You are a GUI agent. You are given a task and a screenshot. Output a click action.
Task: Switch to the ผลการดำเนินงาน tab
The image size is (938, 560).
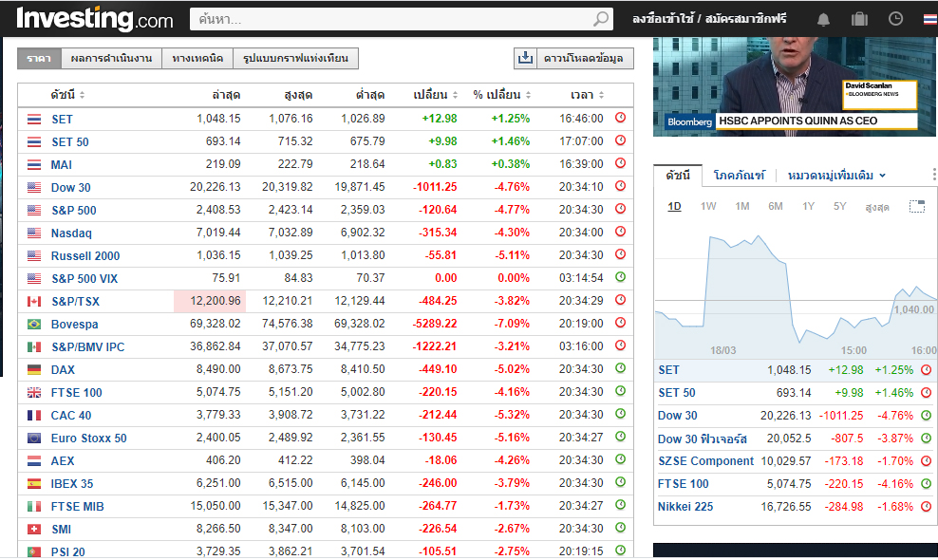pos(111,58)
